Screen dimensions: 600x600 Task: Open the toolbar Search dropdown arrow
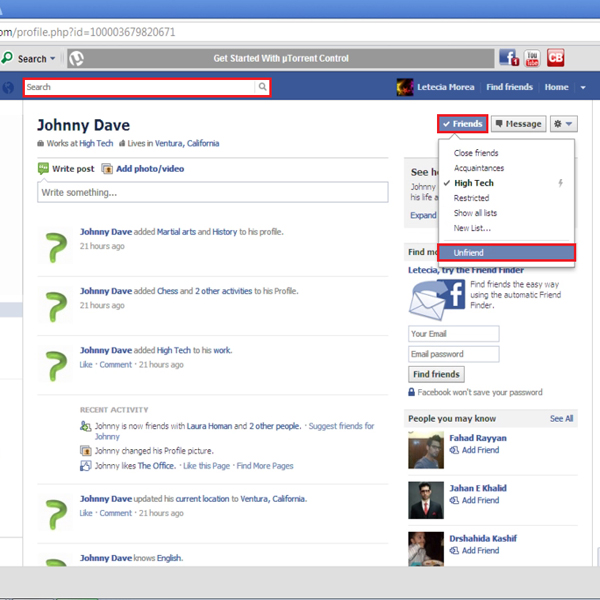(x=52, y=59)
